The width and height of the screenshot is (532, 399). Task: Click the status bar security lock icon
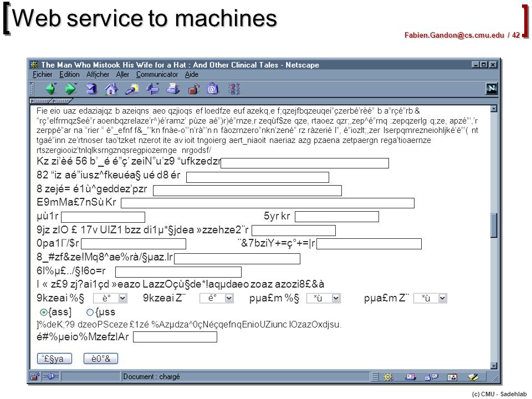tap(34, 377)
